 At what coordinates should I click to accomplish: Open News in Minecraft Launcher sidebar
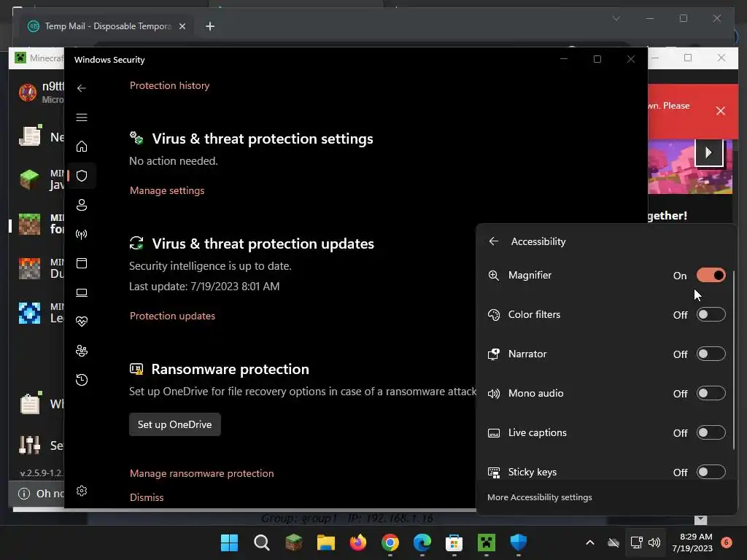[x=41, y=136]
